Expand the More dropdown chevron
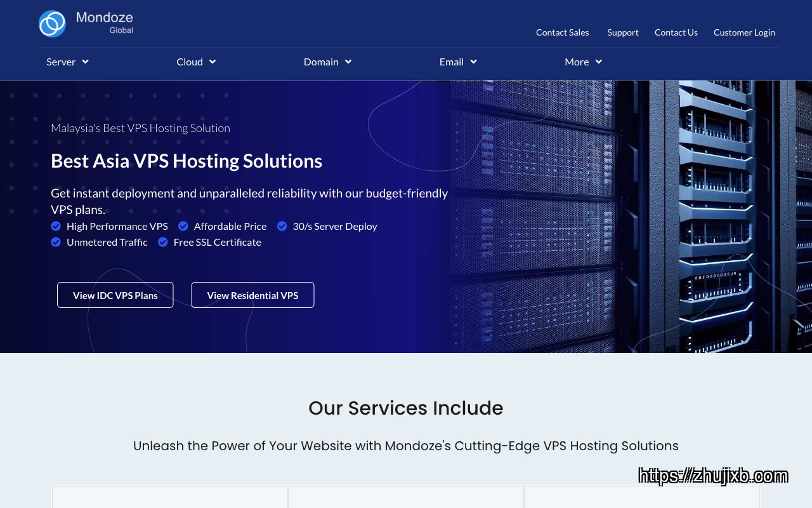 click(599, 62)
